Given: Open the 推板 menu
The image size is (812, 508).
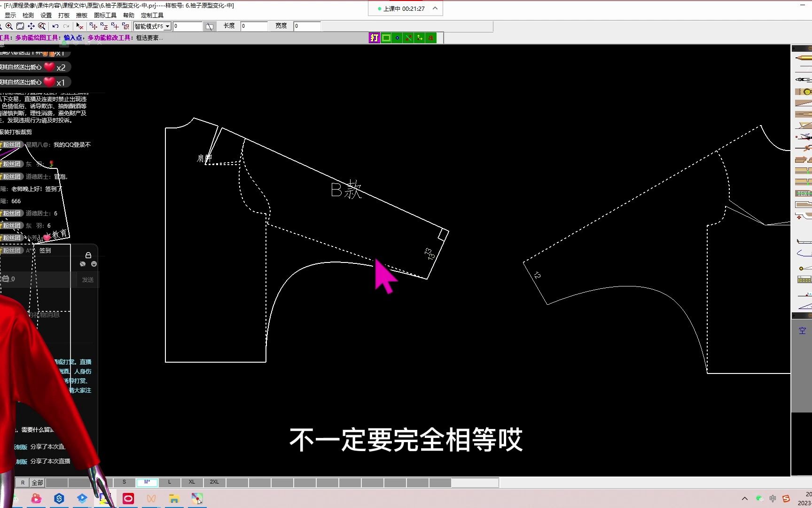Looking at the screenshot, I should coord(82,15).
